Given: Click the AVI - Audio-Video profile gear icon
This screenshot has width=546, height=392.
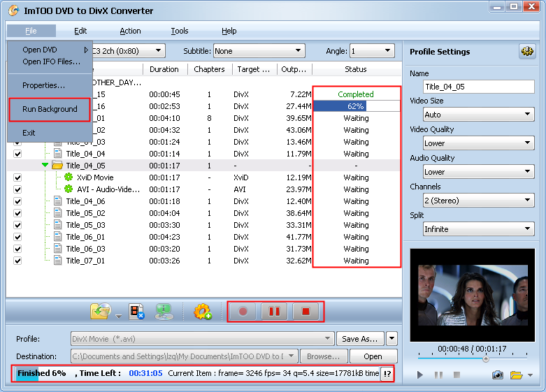Looking at the screenshot, I should coord(69,189).
